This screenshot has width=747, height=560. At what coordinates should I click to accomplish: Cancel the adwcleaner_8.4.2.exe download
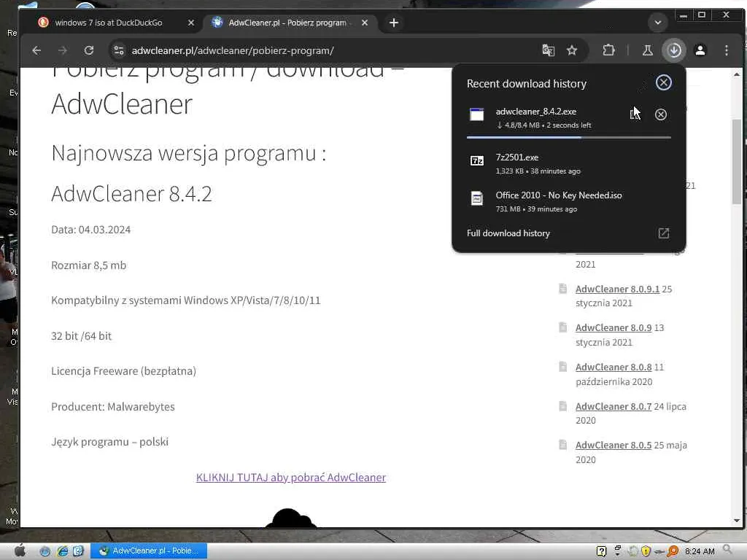click(660, 114)
